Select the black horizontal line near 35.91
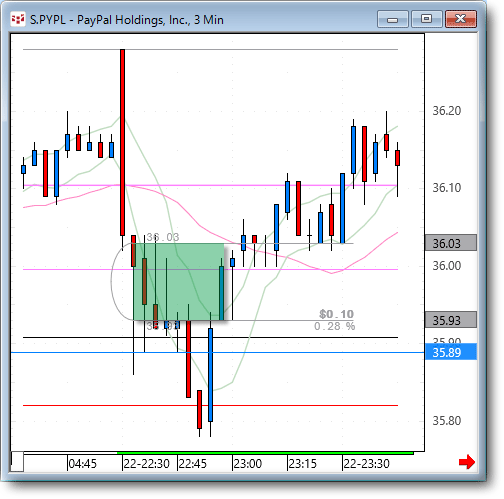Viewport: 504px width, 499px height. (x=210, y=337)
